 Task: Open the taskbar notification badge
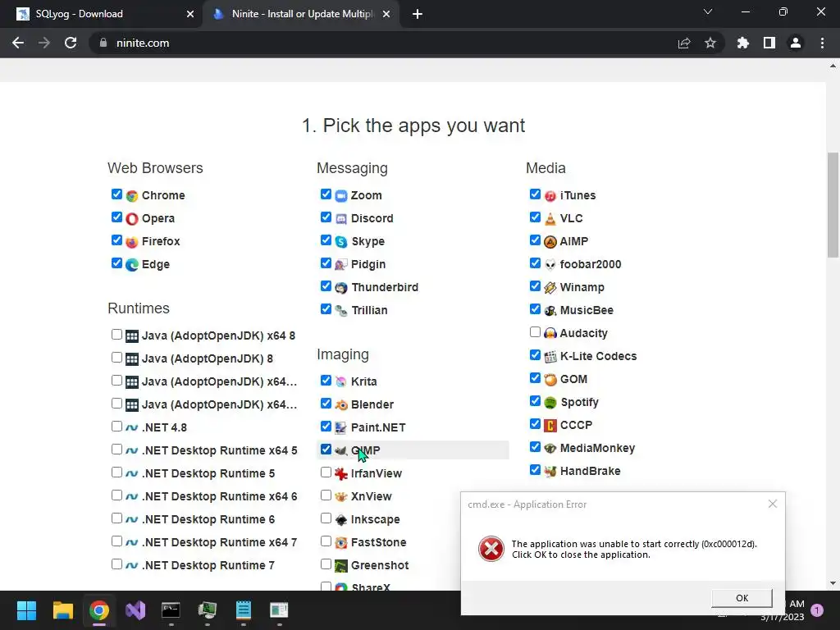coord(817,610)
